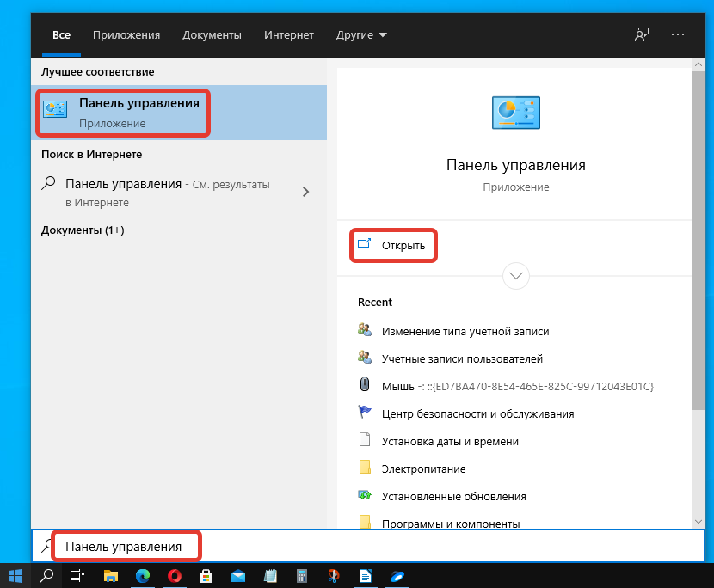This screenshot has height=588, width=714.
Task: Open the three-dots options menu
Action: (x=678, y=34)
